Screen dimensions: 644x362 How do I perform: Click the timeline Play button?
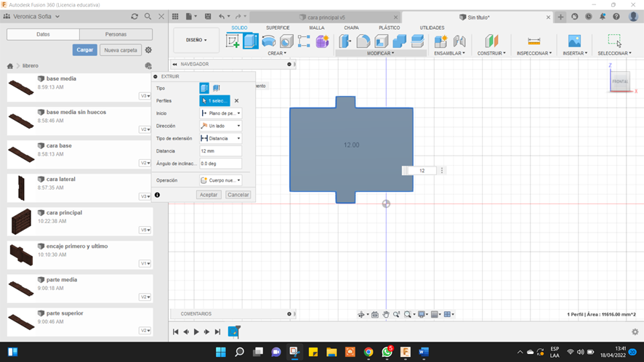point(196,332)
